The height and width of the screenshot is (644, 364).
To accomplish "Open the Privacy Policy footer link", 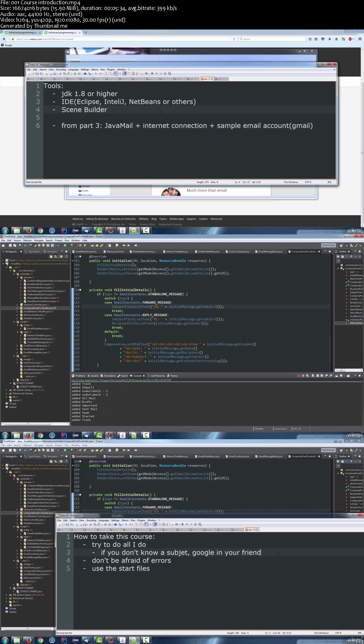I will pos(147,224).
